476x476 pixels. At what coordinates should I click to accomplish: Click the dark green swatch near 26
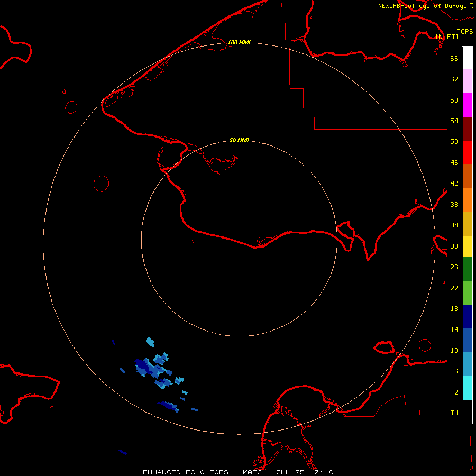(x=467, y=269)
